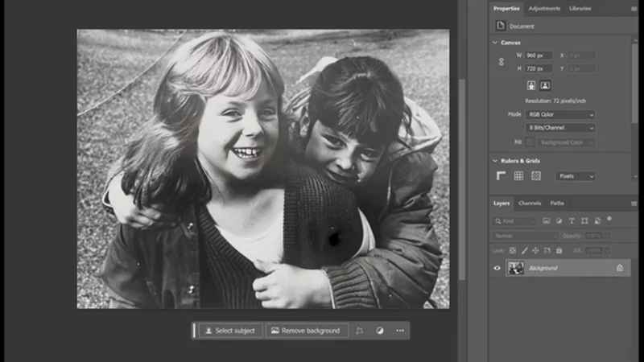Click the Document icon in Properties
This screenshot has height=362, width=644.
(x=500, y=26)
